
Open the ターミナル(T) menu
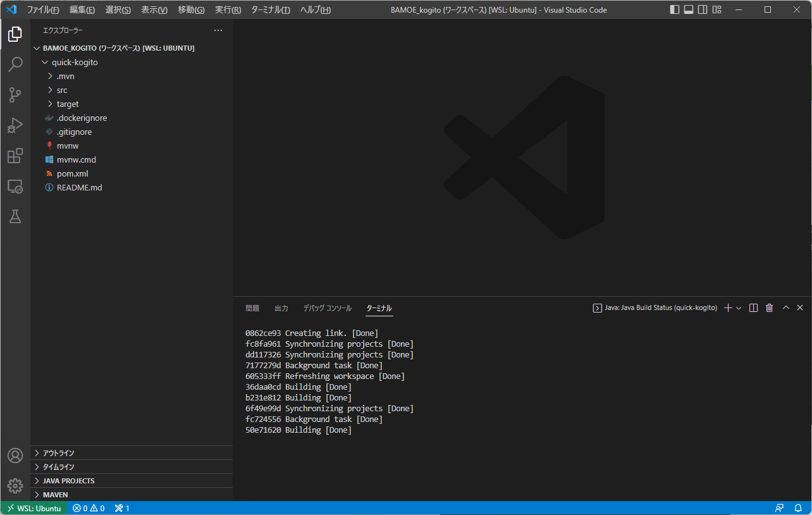point(271,10)
